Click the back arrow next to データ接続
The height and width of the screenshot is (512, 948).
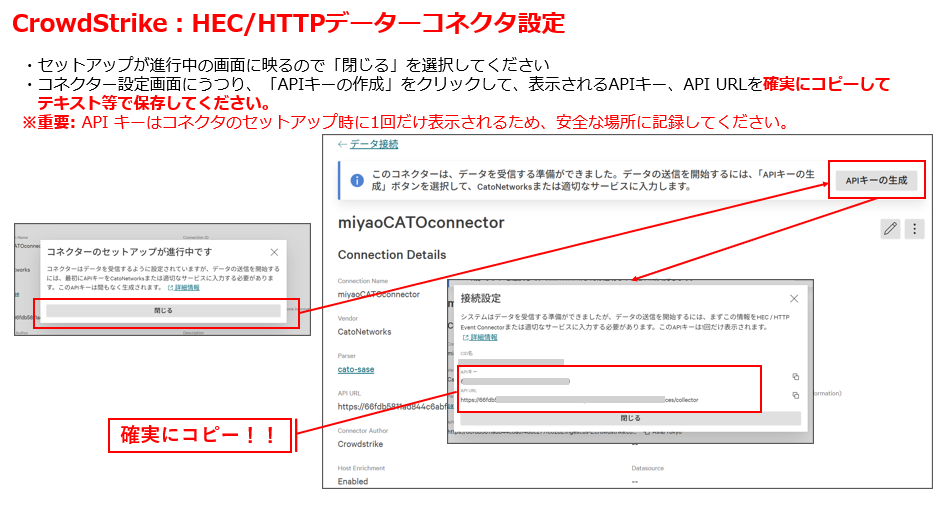(342, 144)
